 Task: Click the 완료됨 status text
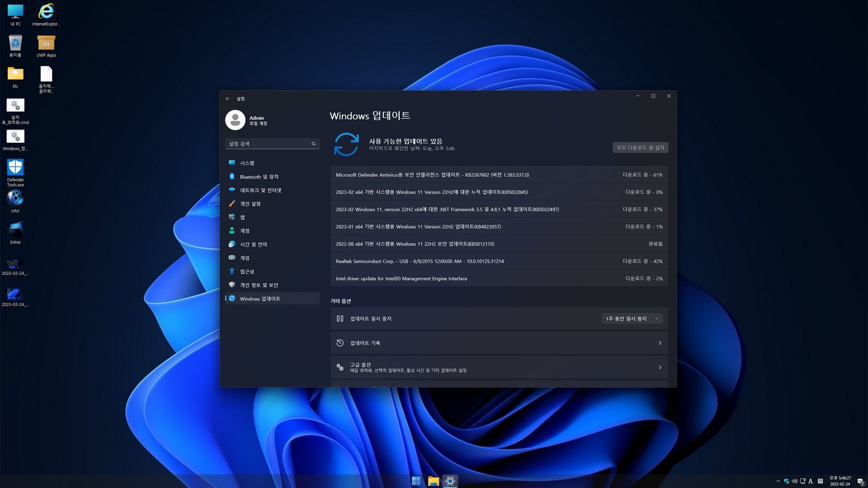[655, 243]
